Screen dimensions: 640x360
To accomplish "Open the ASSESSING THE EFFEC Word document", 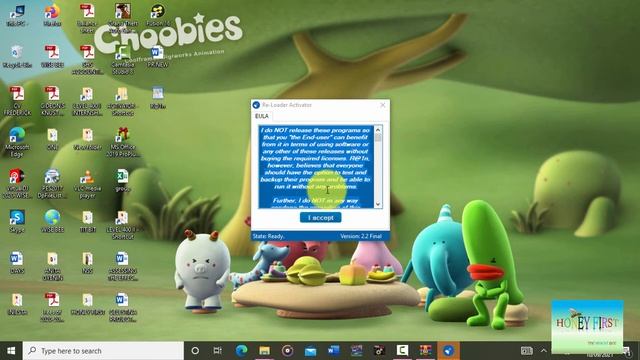I will point(122,266).
